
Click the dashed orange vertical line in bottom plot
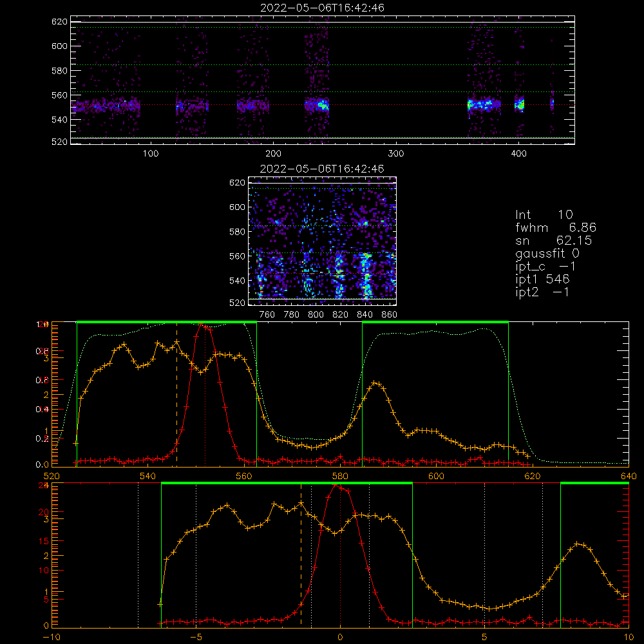(301, 554)
